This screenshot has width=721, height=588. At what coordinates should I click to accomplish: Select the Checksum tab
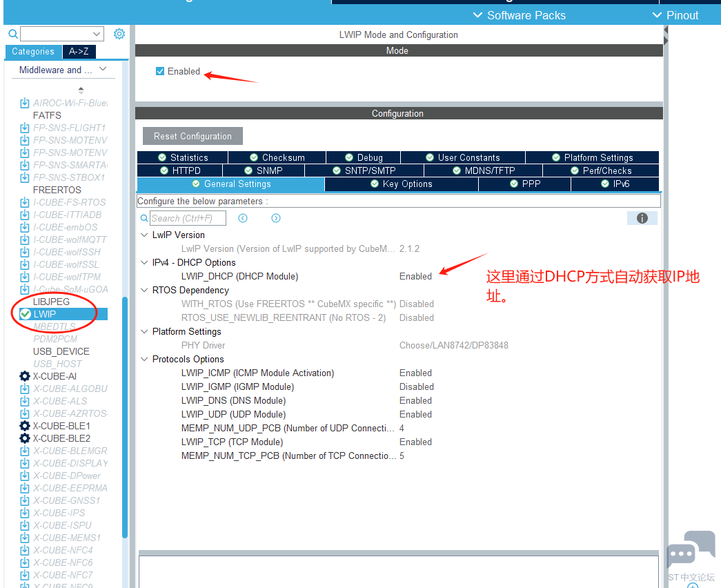277,158
